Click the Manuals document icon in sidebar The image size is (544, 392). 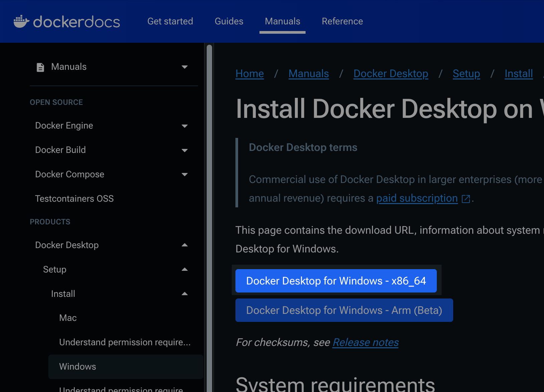click(x=40, y=67)
